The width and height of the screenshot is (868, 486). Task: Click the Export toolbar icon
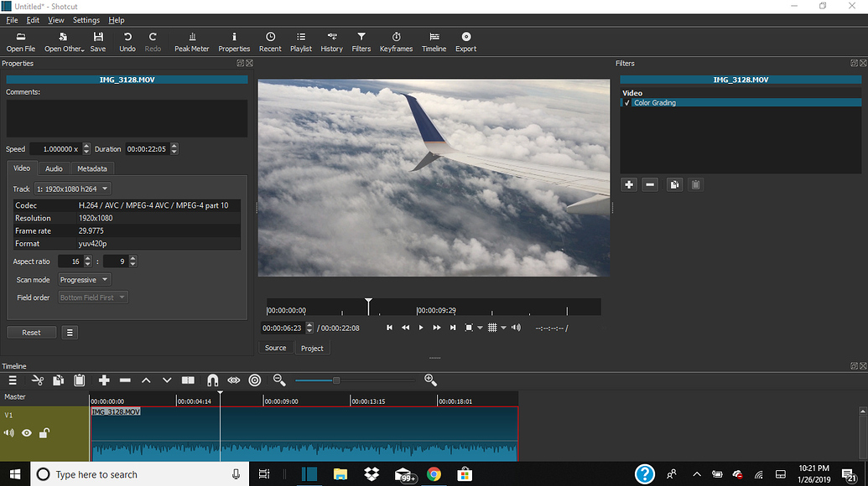coord(465,42)
